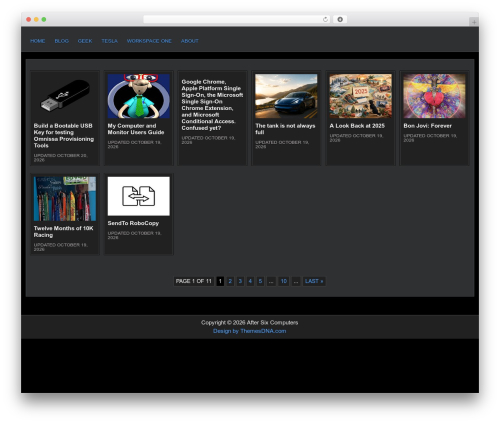The width and height of the screenshot is (500, 423).
Task: Click the updated date under The tank is not always full
Action: pos(282,144)
